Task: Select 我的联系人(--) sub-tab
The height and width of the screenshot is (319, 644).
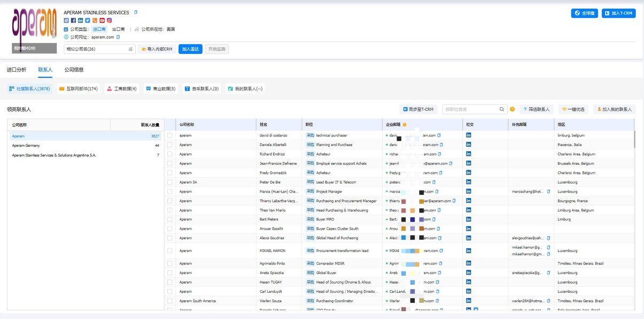Action: (245, 89)
